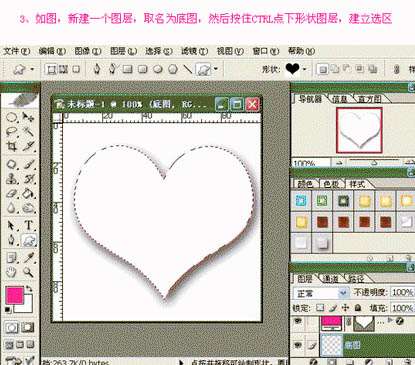The height and width of the screenshot is (365, 415).
Task: Switch to the 通道 tab
Action: click(331, 278)
